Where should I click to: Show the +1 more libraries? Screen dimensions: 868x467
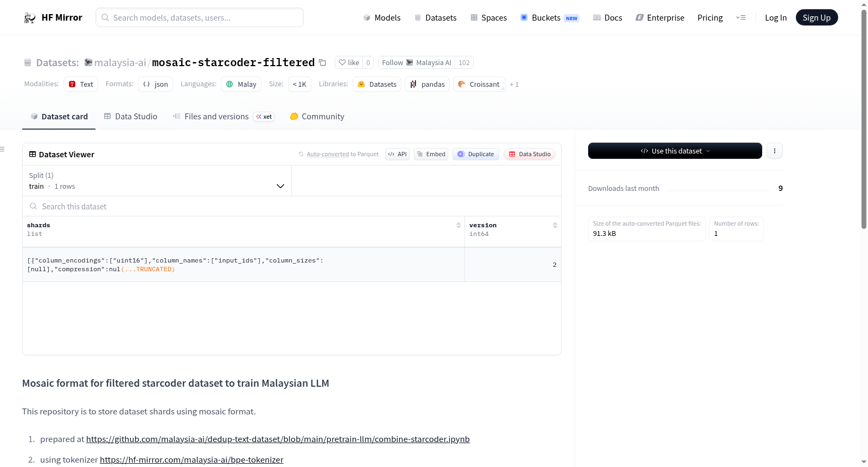[514, 84]
